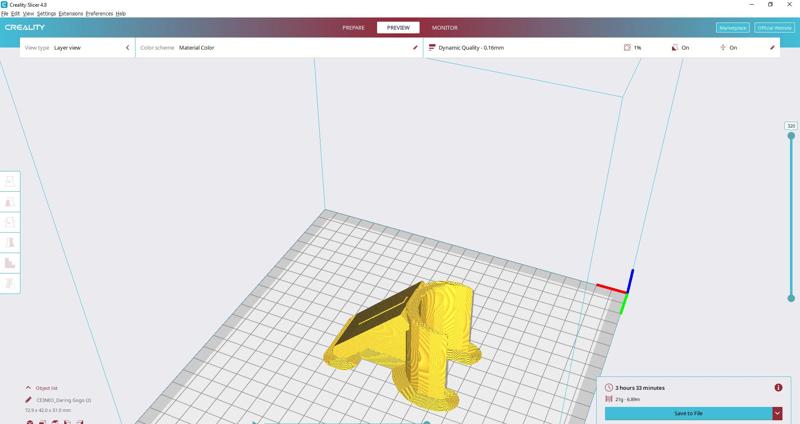Viewport: 800px width, 424px height.
Task: Click the filament usage icon by 21g
Action: [609, 399]
